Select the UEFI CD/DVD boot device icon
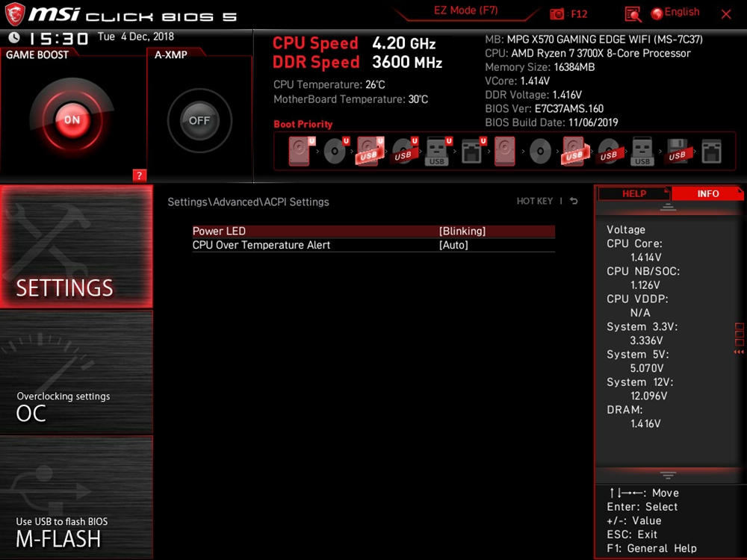The width and height of the screenshot is (747, 560). pyautogui.click(x=336, y=151)
